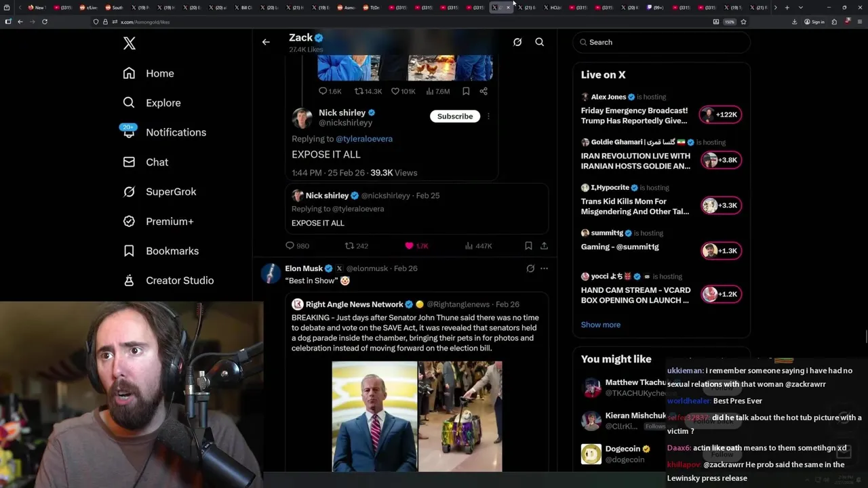This screenshot has height=488, width=868.
Task: Click the Notifications bell icon
Action: coord(129,132)
